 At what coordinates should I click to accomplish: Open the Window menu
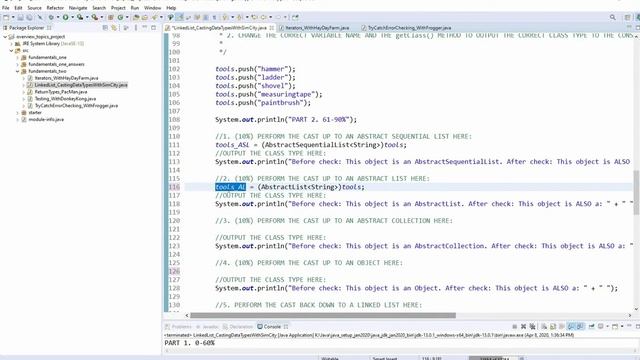(153, 8)
